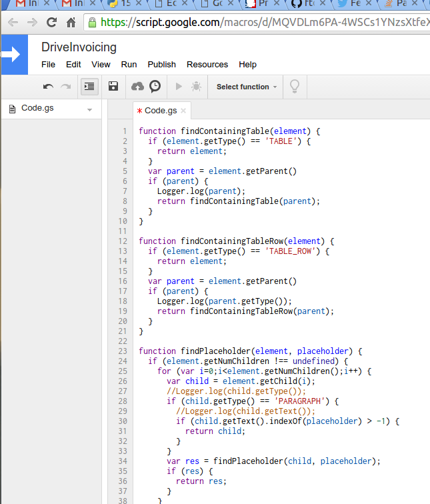
Task: Go forward in browser history
Action: pyautogui.click(x=32, y=23)
